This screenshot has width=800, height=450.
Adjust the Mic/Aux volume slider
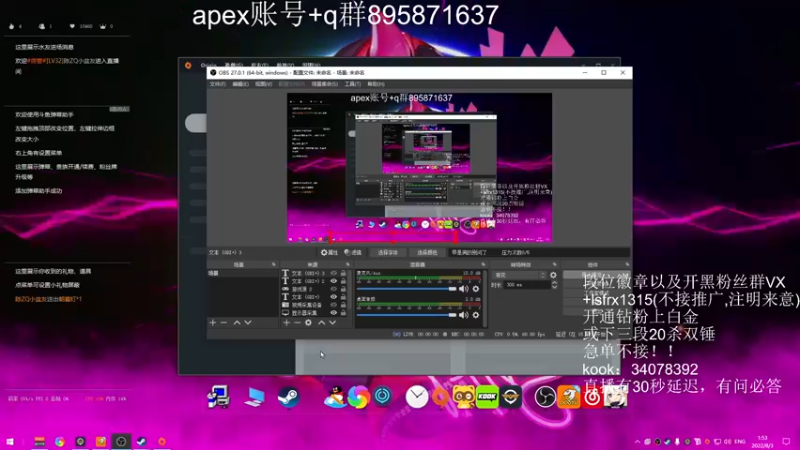click(406, 289)
